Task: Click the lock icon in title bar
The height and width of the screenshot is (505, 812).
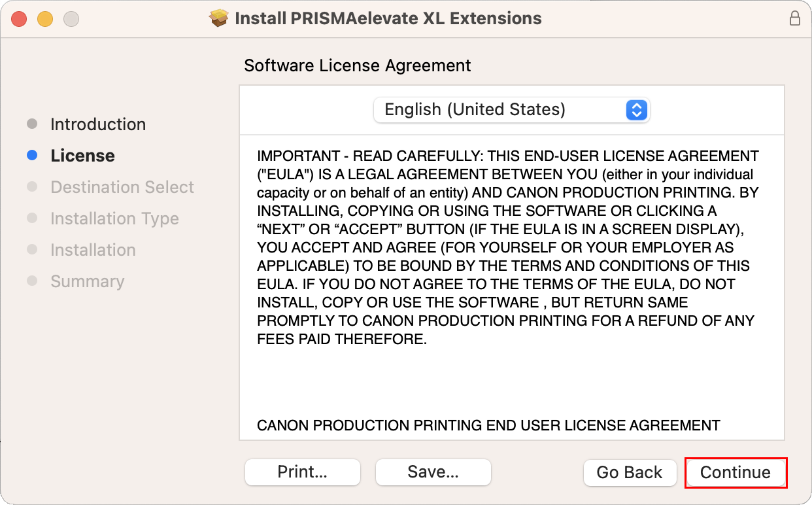Action: click(x=795, y=18)
